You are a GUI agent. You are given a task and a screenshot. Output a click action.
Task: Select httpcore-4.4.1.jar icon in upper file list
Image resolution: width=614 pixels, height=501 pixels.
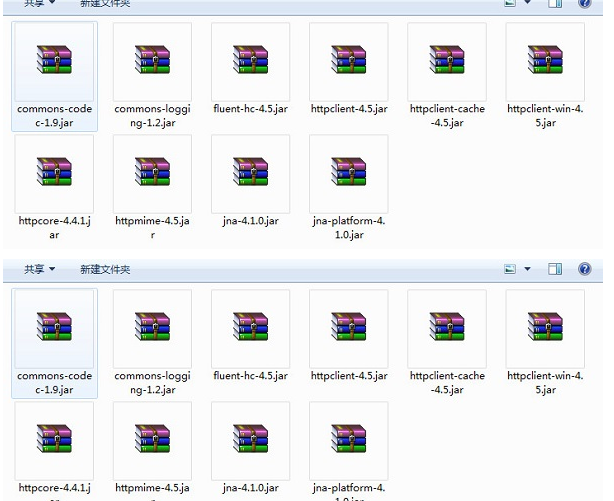pos(54,172)
